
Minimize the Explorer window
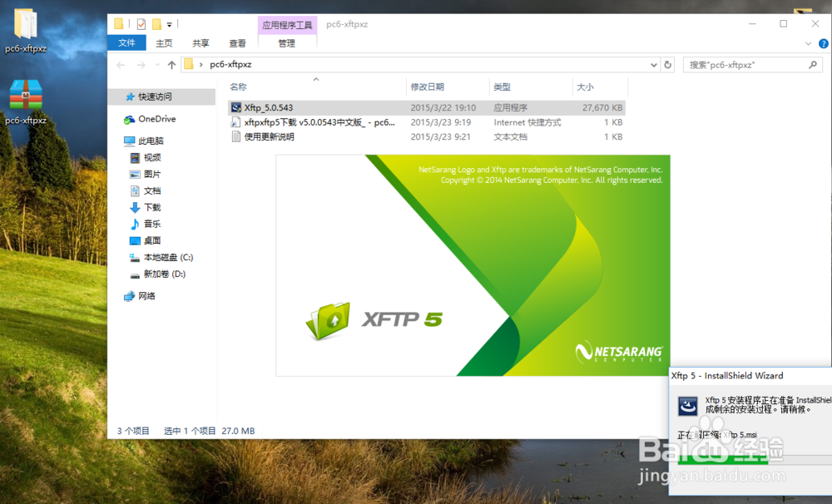point(752,24)
